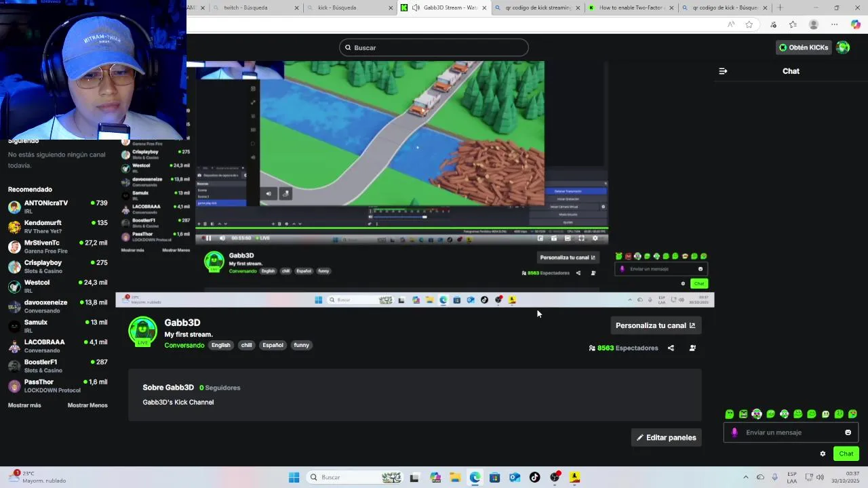
Task: Close the twitch - Búsqueda tab
Action: coord(296,7)
